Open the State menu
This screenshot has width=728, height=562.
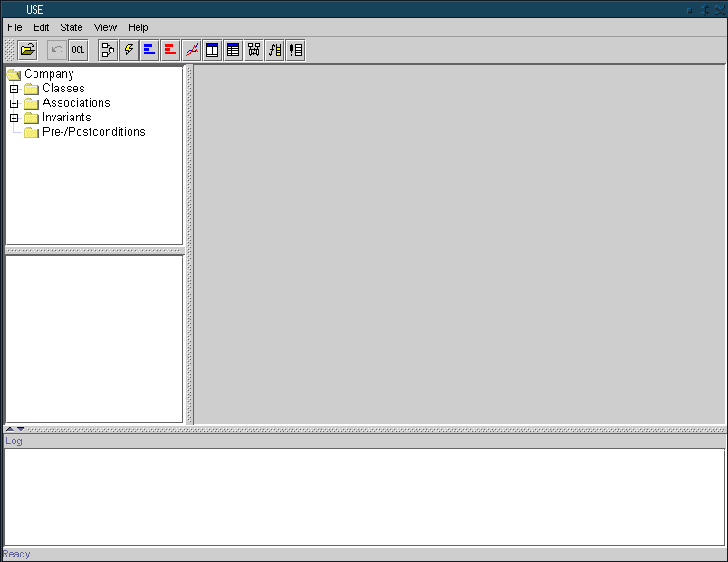pos(71,27)
